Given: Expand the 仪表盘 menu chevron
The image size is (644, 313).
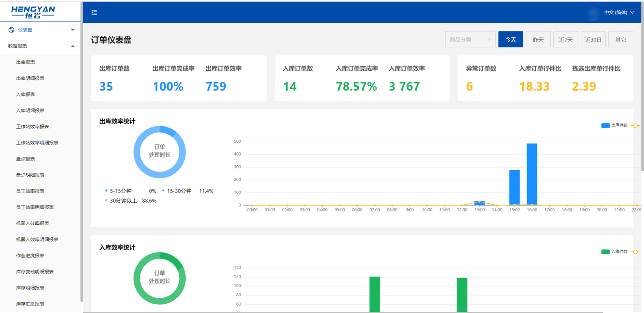Looking at the screenshot, I should (x=73, y=30).
